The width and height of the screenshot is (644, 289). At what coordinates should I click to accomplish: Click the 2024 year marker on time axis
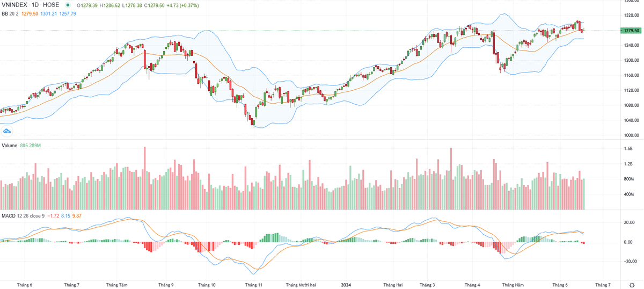(x=346, y=285)
